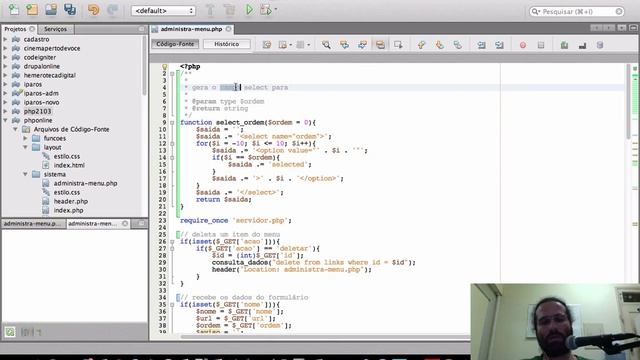Viewport: 640px width, 360px height.
Task: Expand the cadastro project node
Action: 5,39
